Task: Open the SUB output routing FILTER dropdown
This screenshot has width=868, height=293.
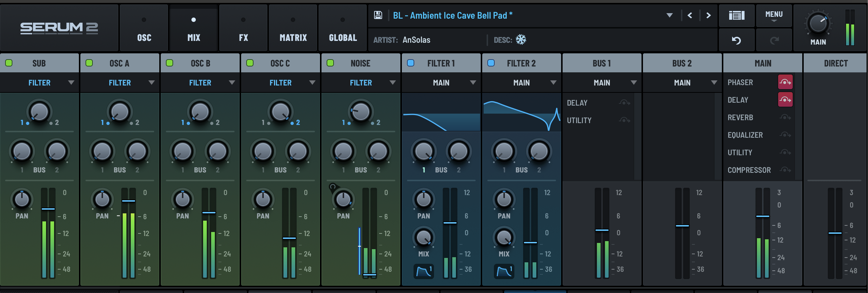Action: coord(39,83)
